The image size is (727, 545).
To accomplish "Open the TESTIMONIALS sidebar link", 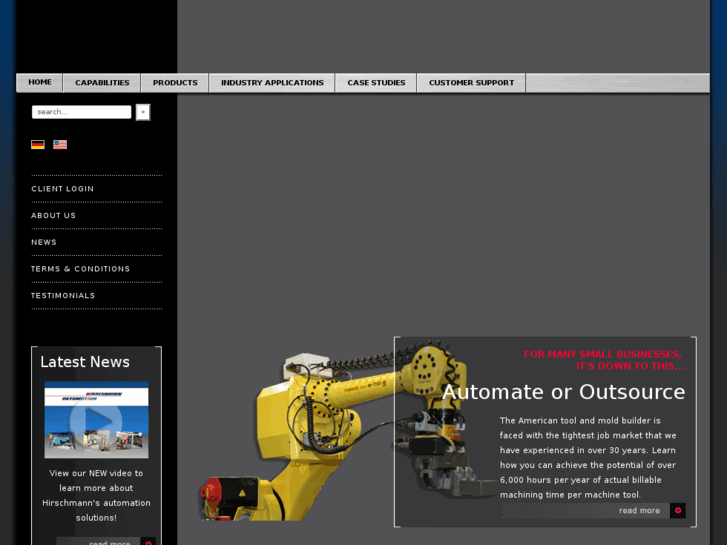I will pos(63,295).
